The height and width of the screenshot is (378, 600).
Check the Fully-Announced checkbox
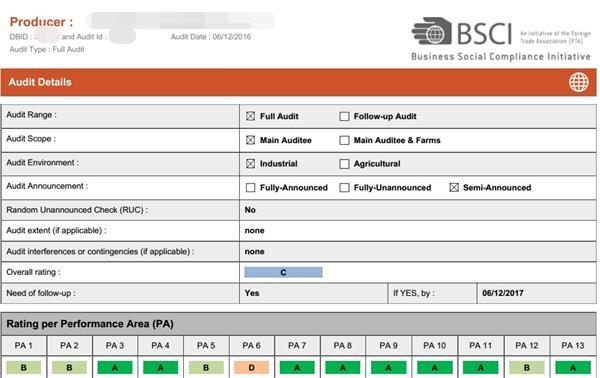250,187
